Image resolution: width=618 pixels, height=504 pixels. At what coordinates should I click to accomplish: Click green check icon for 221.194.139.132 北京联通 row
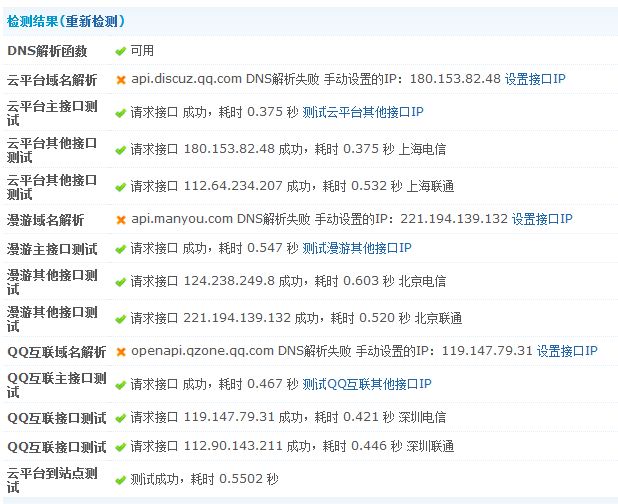[x=120, y=319]
